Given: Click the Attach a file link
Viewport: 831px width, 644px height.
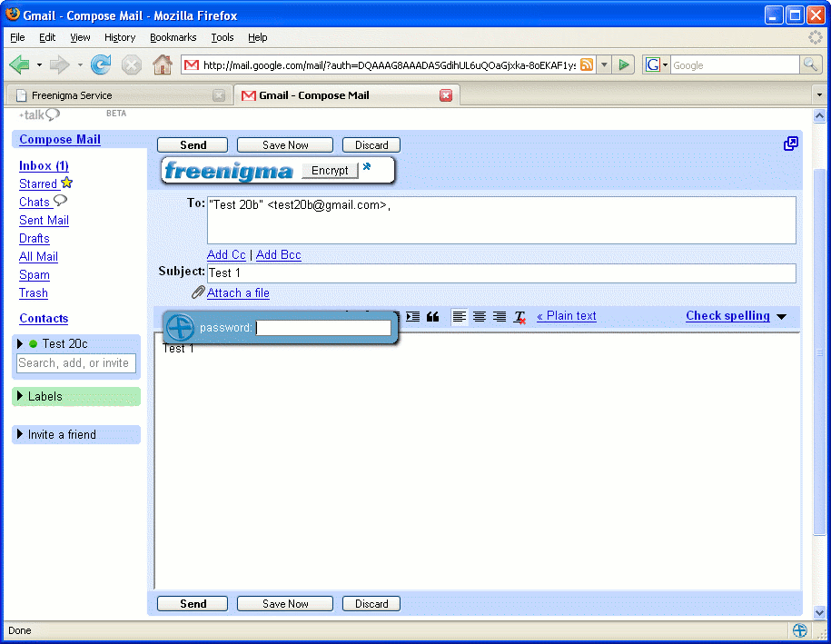Looking at the screenshot, I should pos(238,292).
